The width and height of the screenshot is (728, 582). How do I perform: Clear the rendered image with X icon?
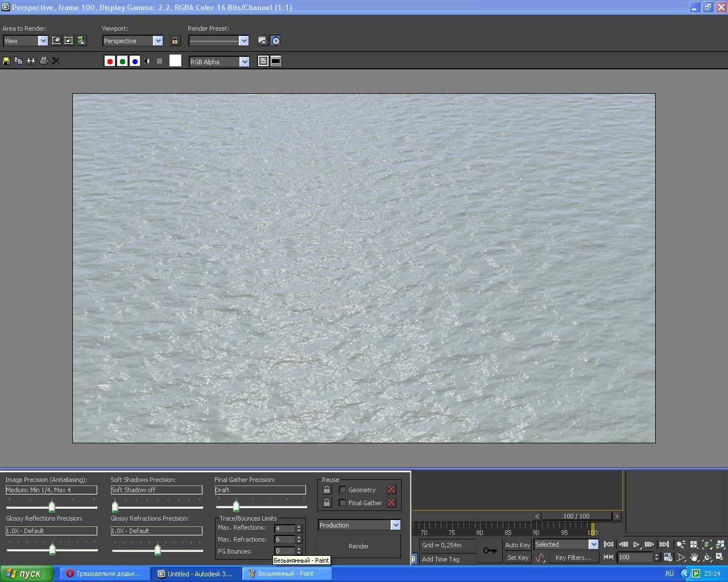[56, 61]
